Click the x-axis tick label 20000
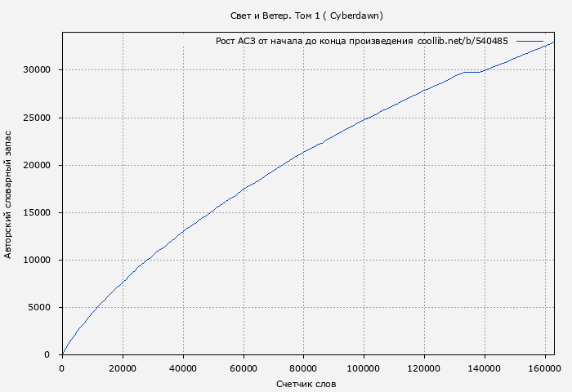Screen dimensions: 572x392 [122, 367]
